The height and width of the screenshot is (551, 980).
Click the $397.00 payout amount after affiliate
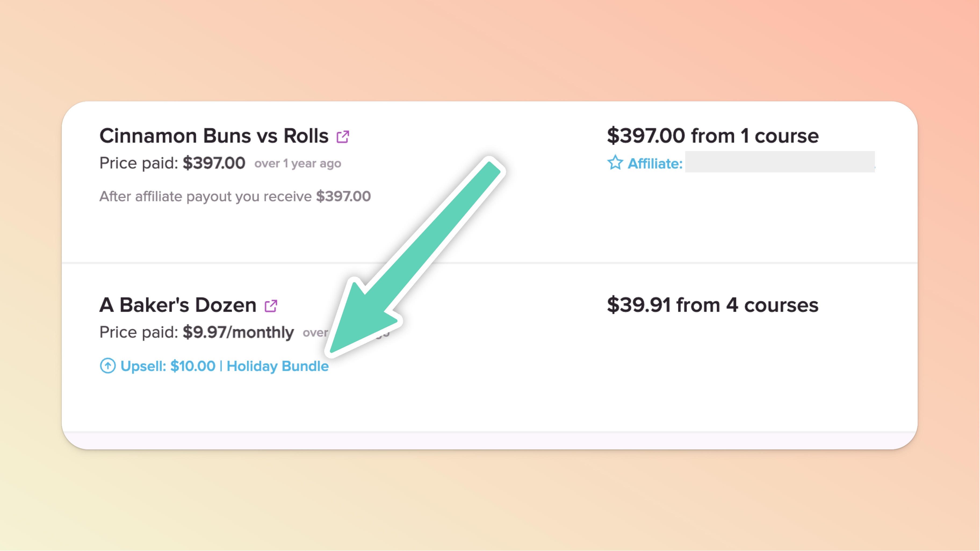(343, 197)
